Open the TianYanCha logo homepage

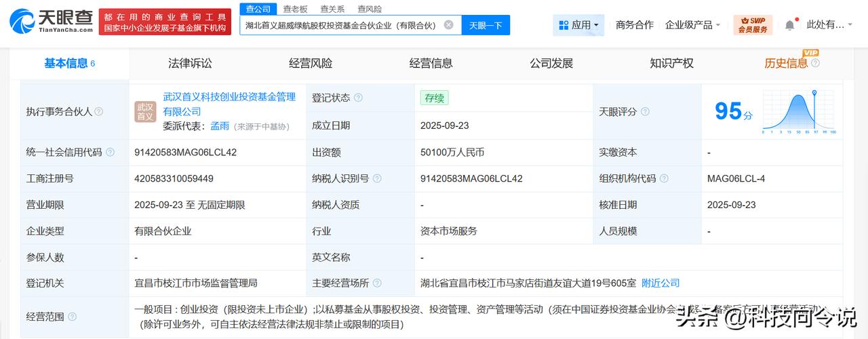(51, 22)
